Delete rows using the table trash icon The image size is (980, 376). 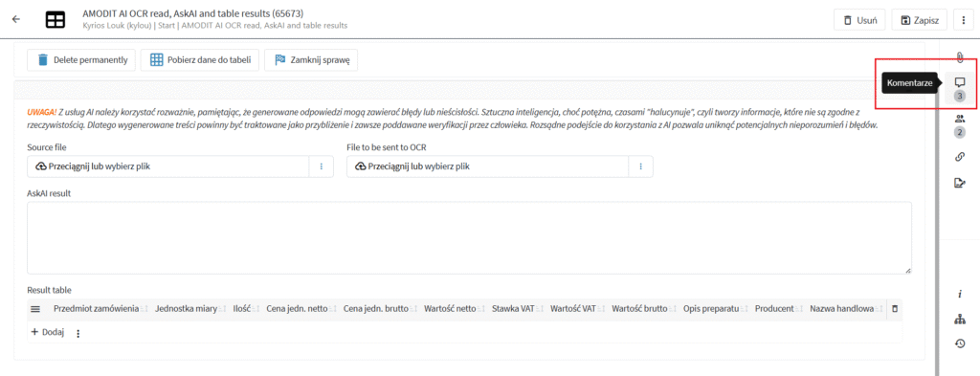click(x=895, y=308)
